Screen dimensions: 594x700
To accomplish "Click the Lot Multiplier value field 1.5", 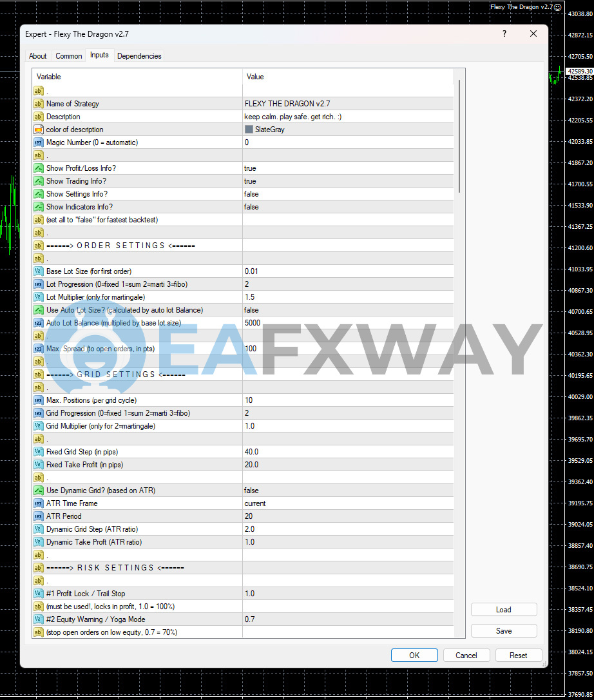I will pyautogui.click(x=348, y=297).
